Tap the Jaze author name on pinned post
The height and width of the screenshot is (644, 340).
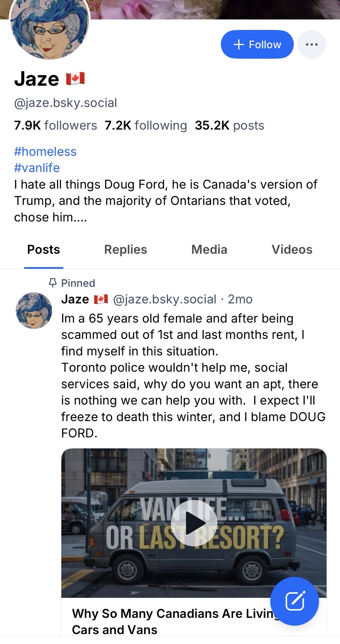(x=75, y=299)
